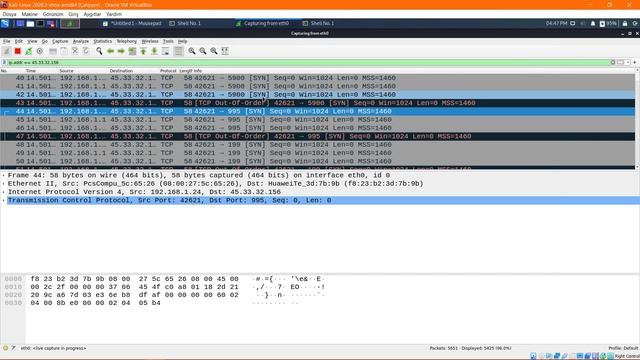The width and height of the screenshot is (640, 360).
Task: Edit capture file properties status icon
Action: click(13, 348)
